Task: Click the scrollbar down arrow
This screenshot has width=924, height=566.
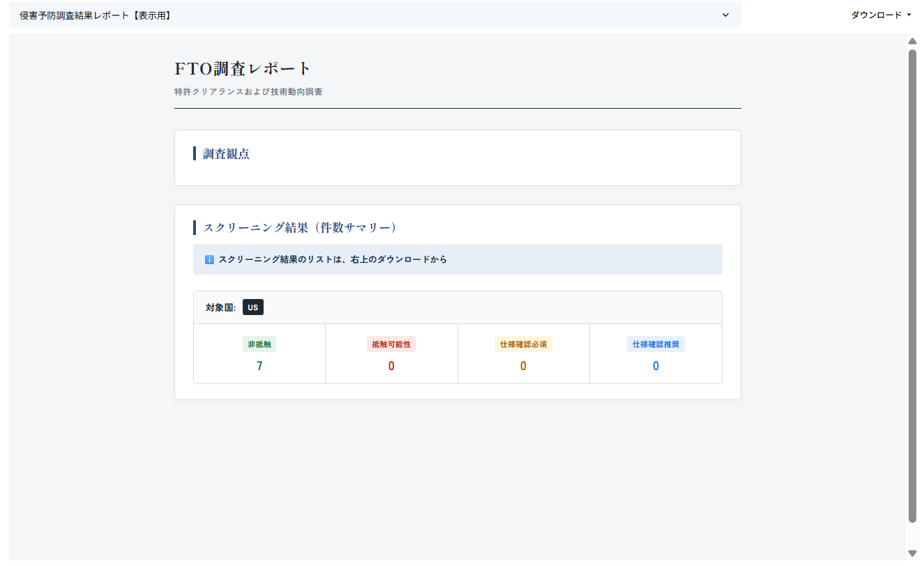Action: pos(912,553)
